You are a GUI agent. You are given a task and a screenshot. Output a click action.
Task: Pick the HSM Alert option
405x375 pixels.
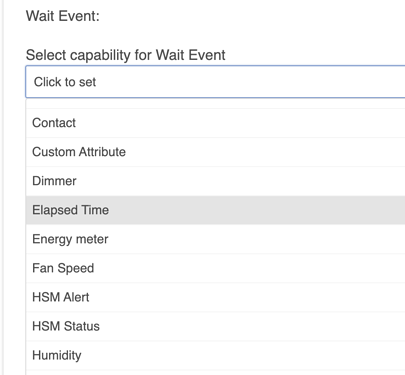pos(215,297)
